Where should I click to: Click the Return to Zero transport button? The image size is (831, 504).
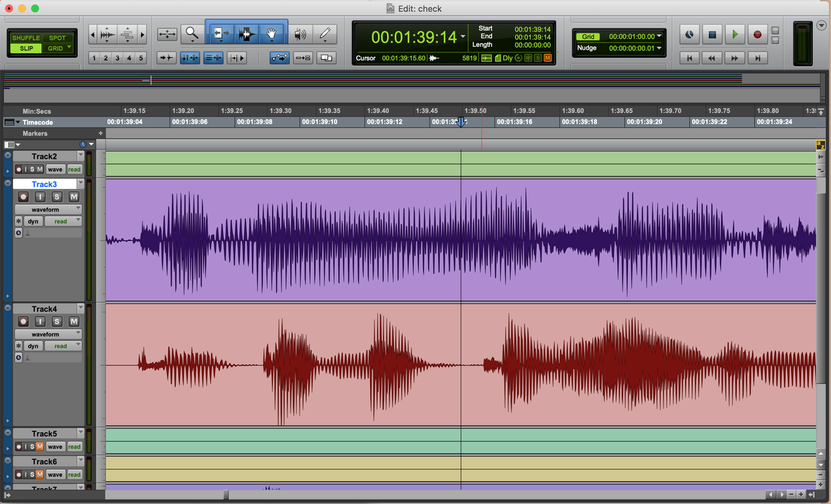[x=689, y=59]
